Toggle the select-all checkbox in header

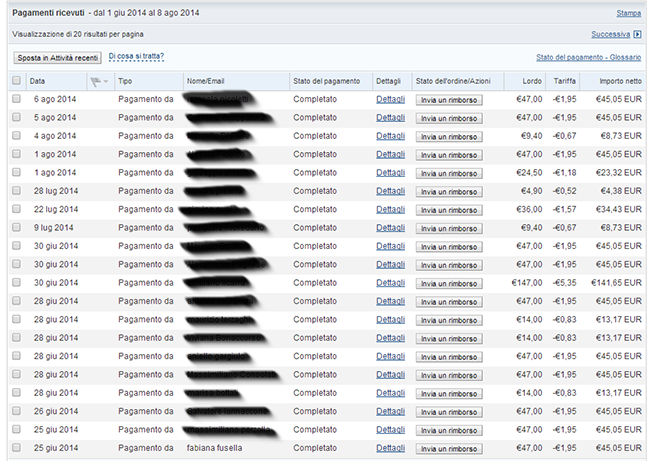click(x=16, y=80)
